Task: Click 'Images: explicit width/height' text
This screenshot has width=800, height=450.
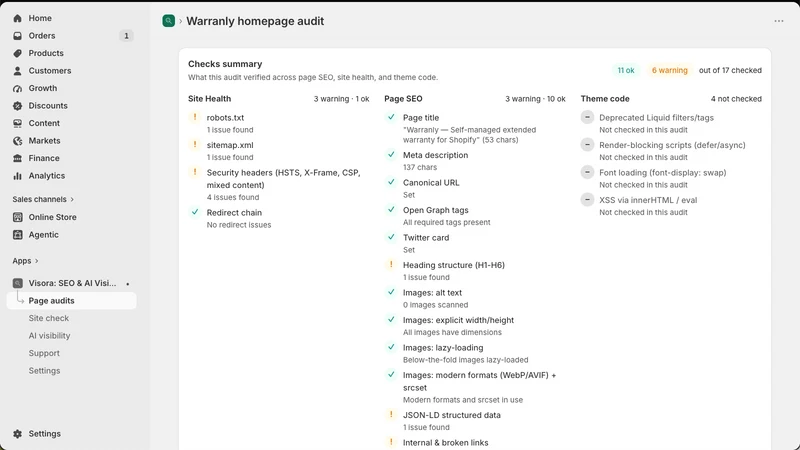Action: [x=458, y=320]
